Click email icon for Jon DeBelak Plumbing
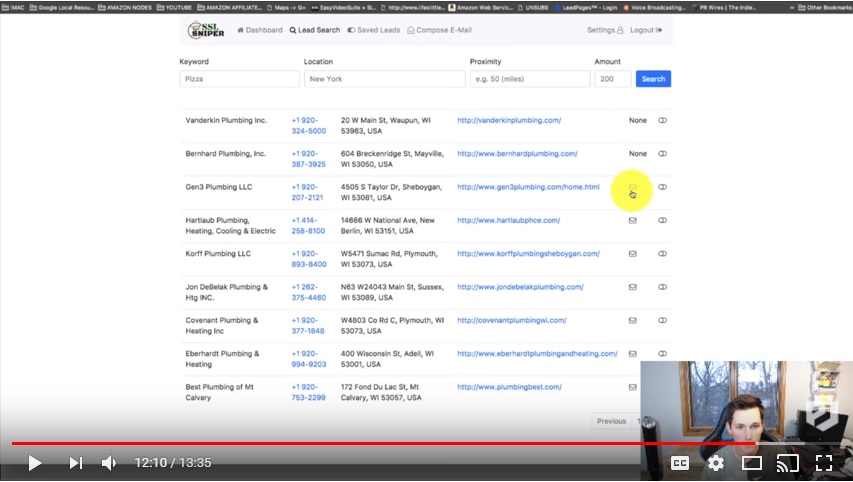Viewport: 853px width, 482px height. (x=633, y=287)
